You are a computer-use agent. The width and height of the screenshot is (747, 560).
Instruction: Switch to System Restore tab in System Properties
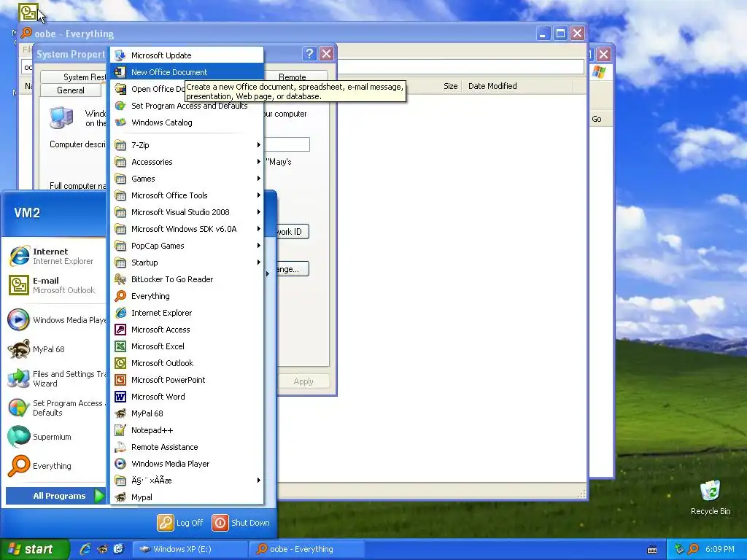coord(75,77)
